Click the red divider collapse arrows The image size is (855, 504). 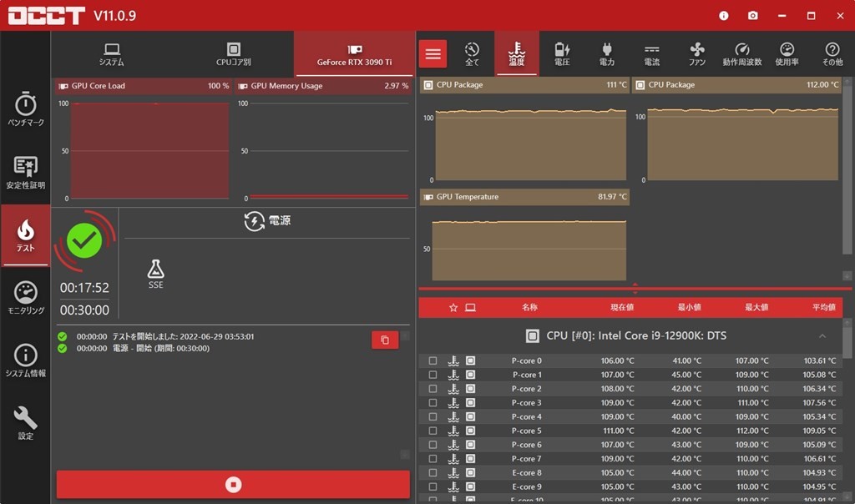coord(635,288)
